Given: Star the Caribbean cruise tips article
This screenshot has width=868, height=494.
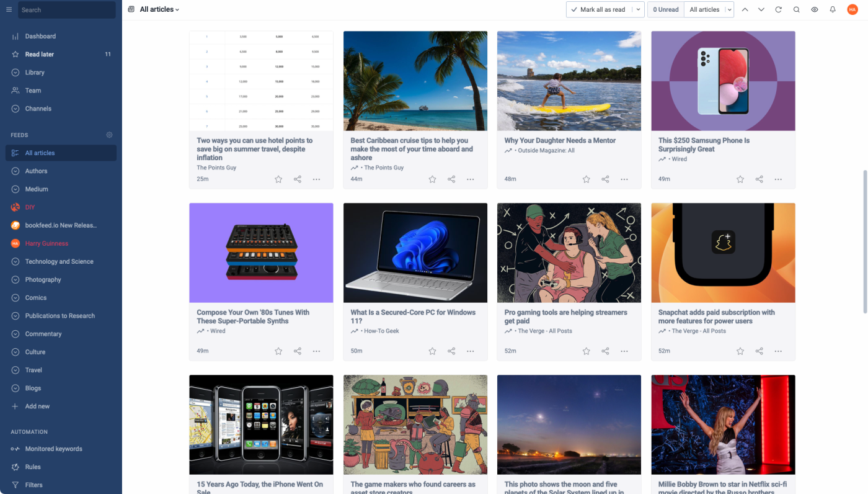Looking at the screenshot, I should (x=432, y=179).
